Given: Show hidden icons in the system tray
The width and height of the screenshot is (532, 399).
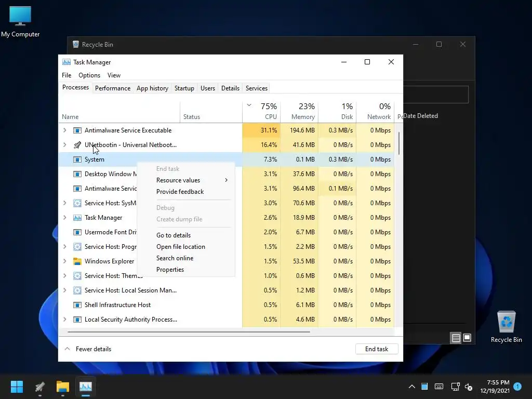Looking at the screenshot, I should point(411,387).
